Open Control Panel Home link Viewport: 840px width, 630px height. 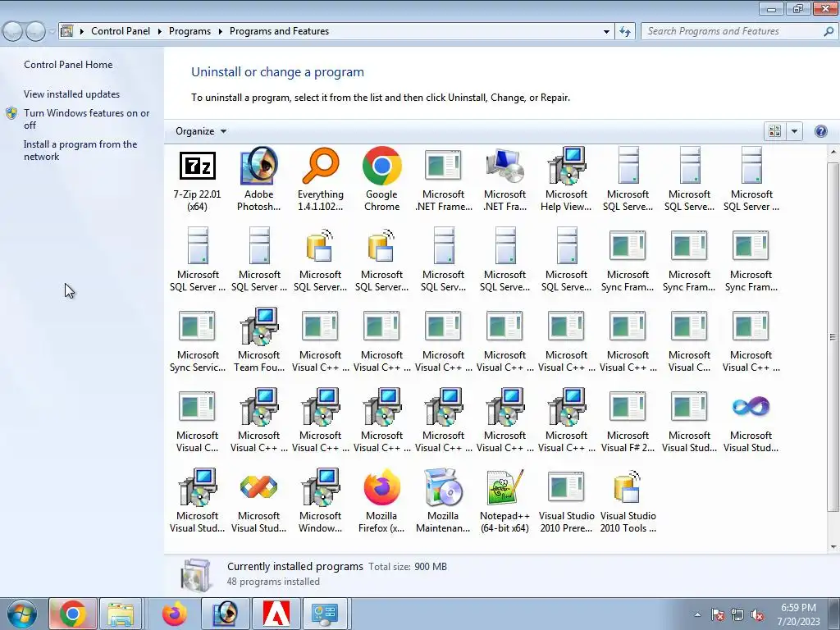(x=68, y=65)
